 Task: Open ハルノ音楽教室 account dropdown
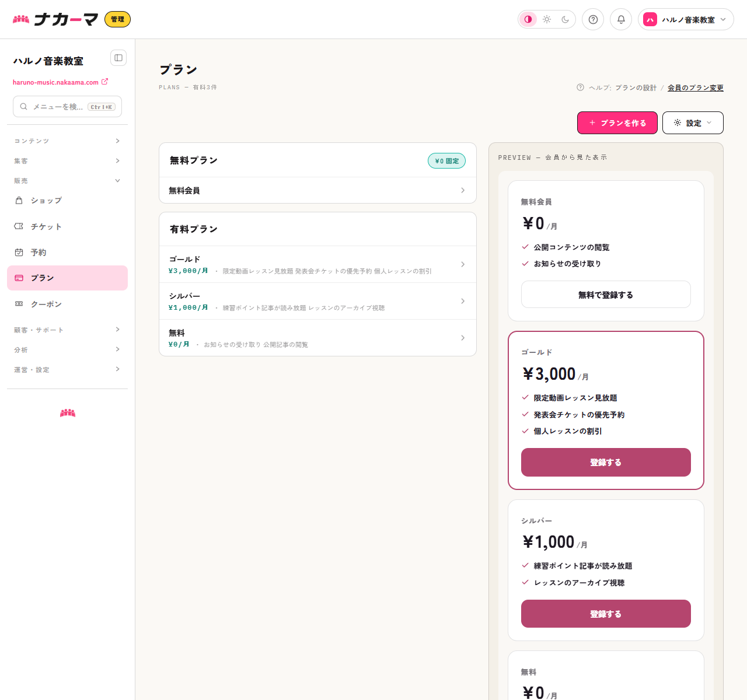[x=686, y=19]
